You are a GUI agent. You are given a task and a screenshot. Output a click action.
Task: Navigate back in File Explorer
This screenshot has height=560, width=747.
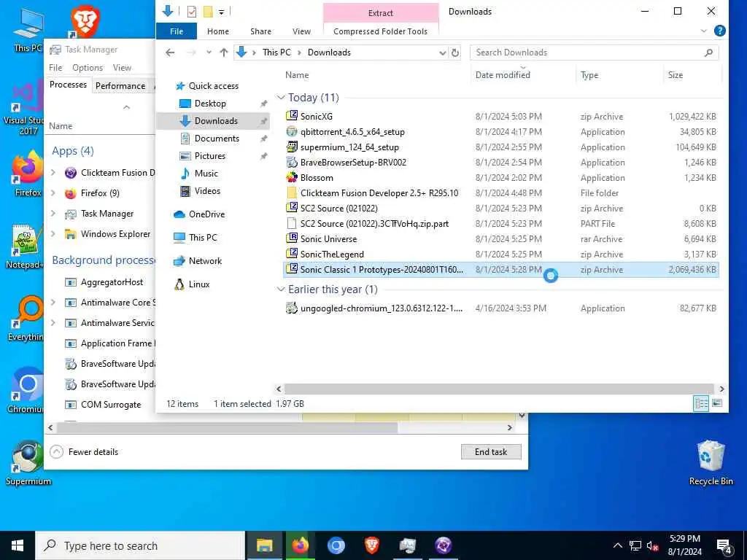[x=170, y=52]
